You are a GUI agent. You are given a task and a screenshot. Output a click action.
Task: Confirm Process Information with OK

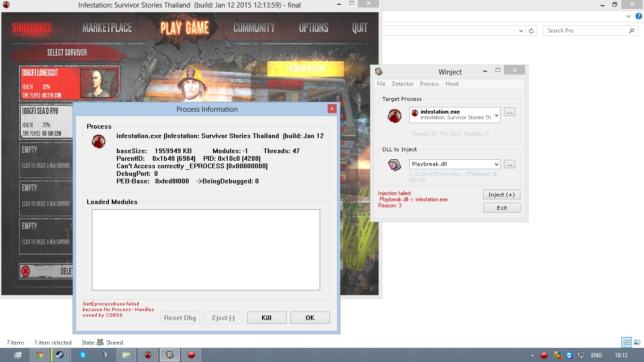click(x=310, y=318)
